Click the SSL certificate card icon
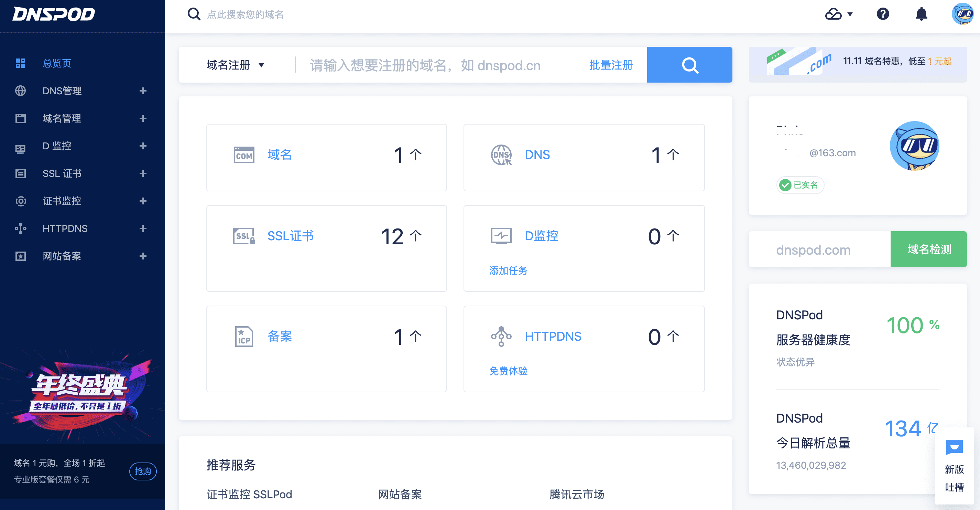980x510 pixels. coord(244,236)
